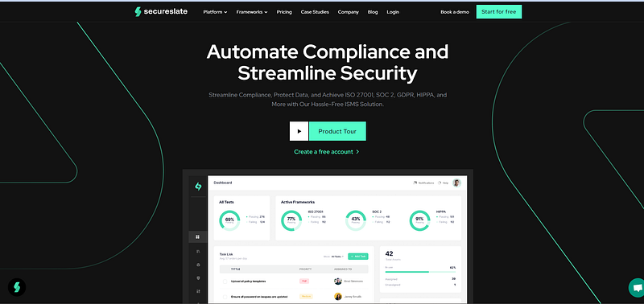Viewport: 644px width, 304px height.
Task: Open the Case Studies page
Action: [x=315, y=12]
